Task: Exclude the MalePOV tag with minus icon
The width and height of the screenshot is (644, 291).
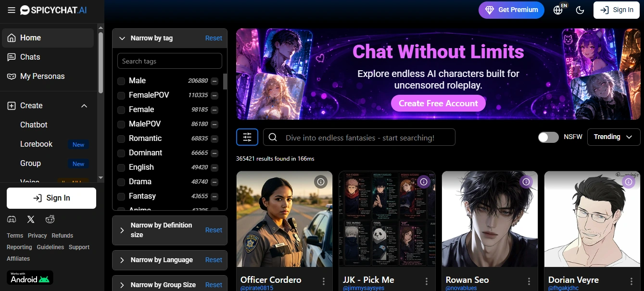Action: pos(215,125)
